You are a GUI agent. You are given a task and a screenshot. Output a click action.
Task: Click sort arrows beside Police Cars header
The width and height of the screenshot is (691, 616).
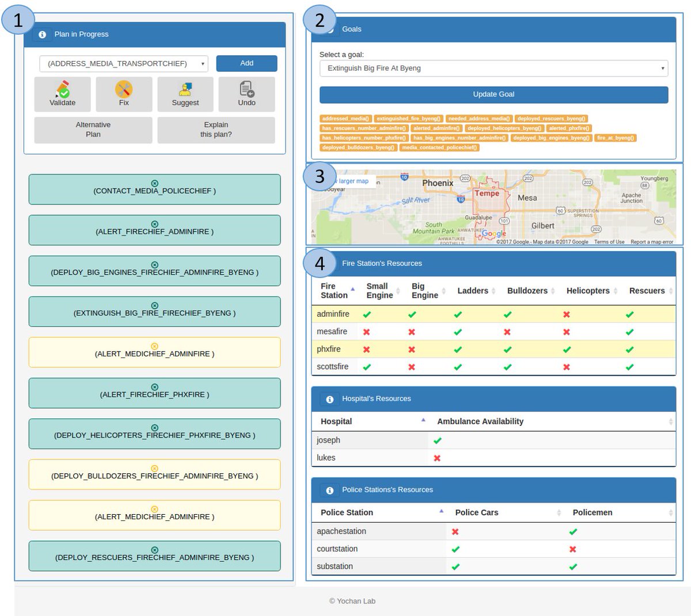(x=559, y=512)
